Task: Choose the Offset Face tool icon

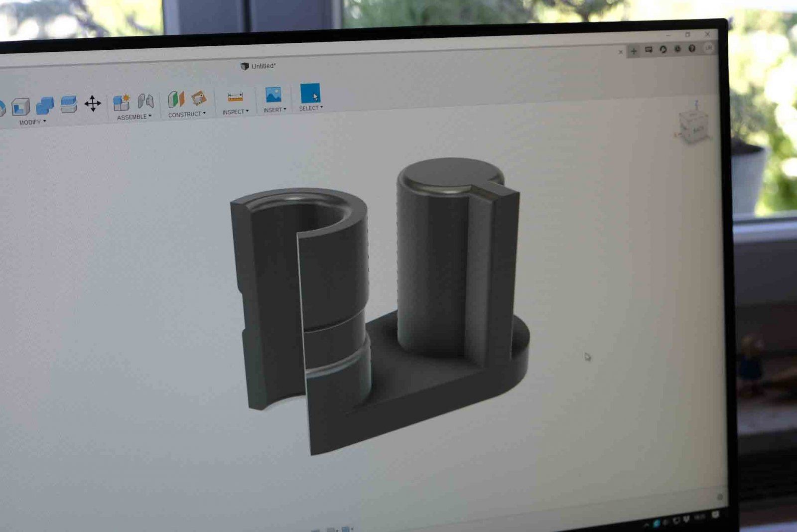Action: (69, 104)
